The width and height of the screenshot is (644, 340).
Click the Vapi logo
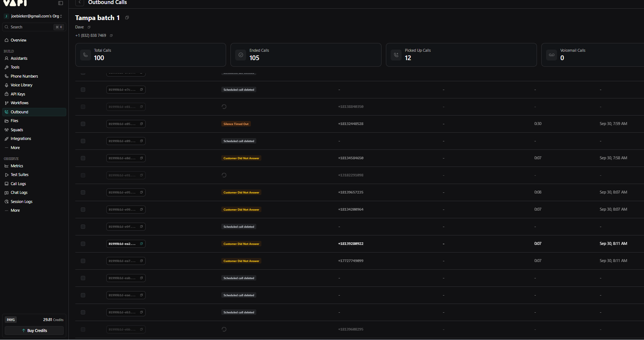[x=15, y=3]
